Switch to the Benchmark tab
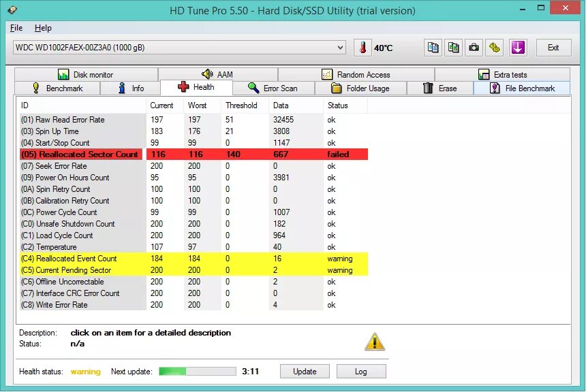Screen dimensions: 586x392 [x=57, y=88]
